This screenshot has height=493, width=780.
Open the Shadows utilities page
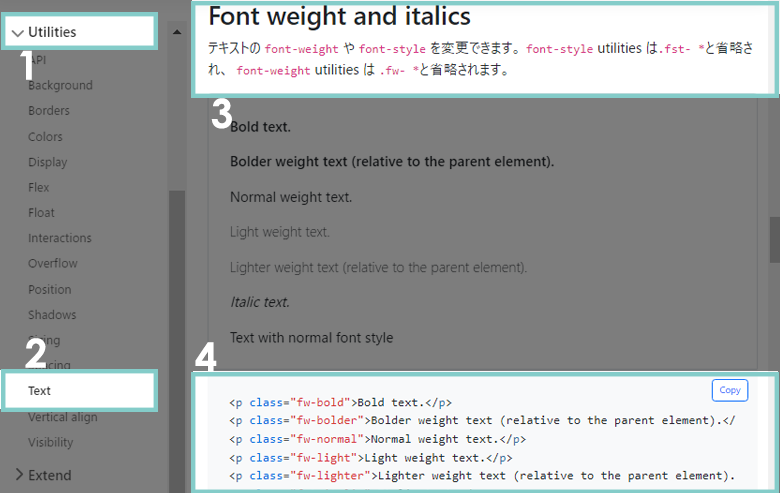point(51,315)
